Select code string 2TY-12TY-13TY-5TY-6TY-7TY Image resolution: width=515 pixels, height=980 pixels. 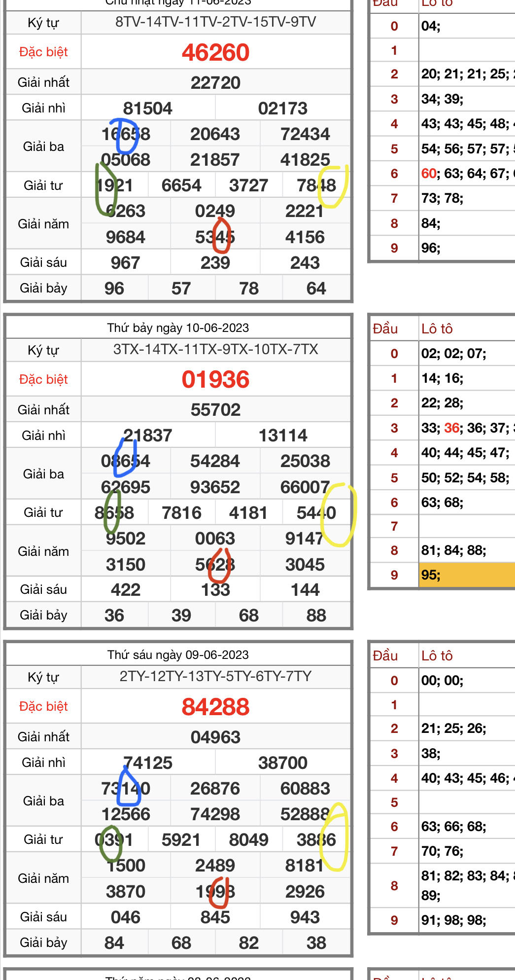pos(215,676)
